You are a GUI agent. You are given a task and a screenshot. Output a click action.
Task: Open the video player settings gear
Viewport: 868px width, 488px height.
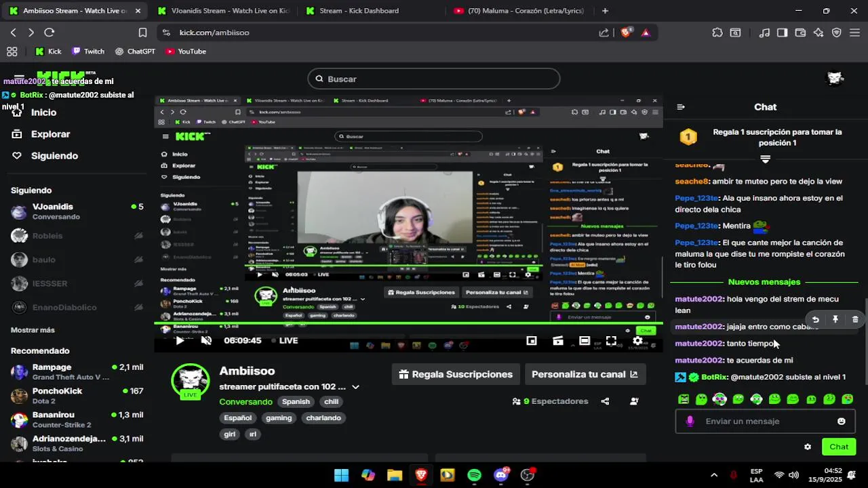[637, 340]
